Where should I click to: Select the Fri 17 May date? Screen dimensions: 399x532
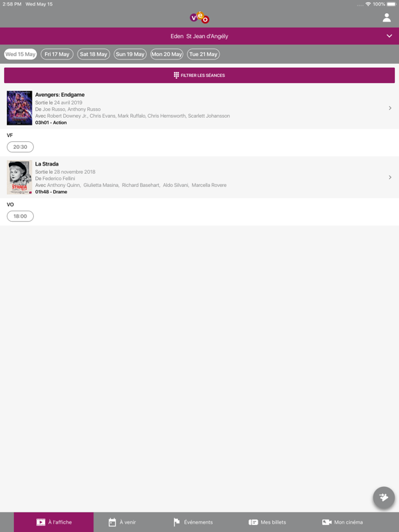57,54
